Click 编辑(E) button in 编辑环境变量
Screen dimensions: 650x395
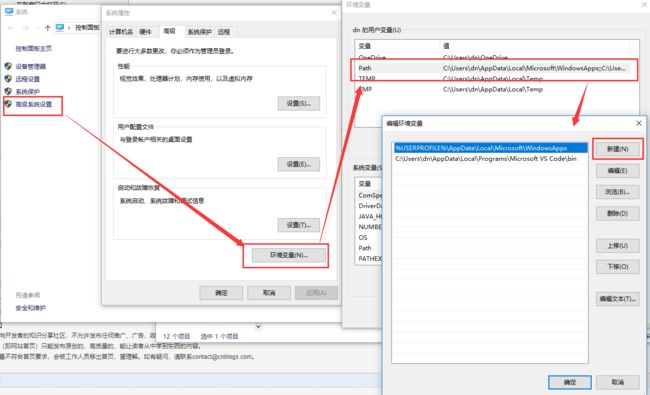coord(618,170)
